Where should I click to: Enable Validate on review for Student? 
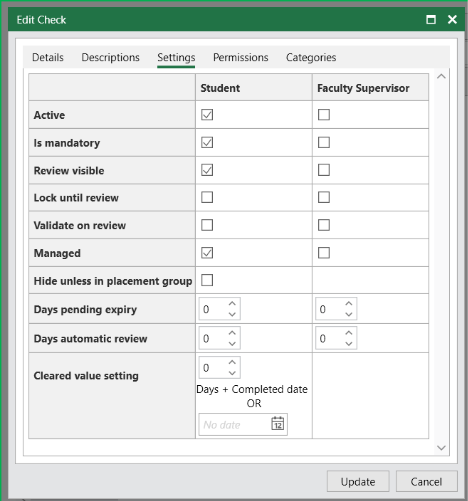(207, 225)
